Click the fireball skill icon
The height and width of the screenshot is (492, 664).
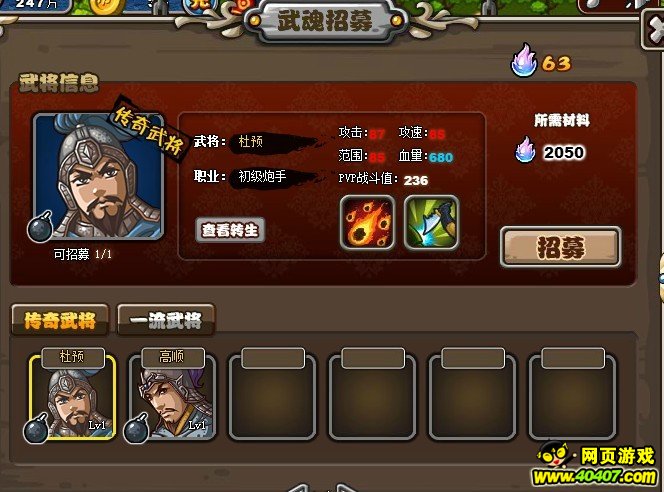(367, 223)
